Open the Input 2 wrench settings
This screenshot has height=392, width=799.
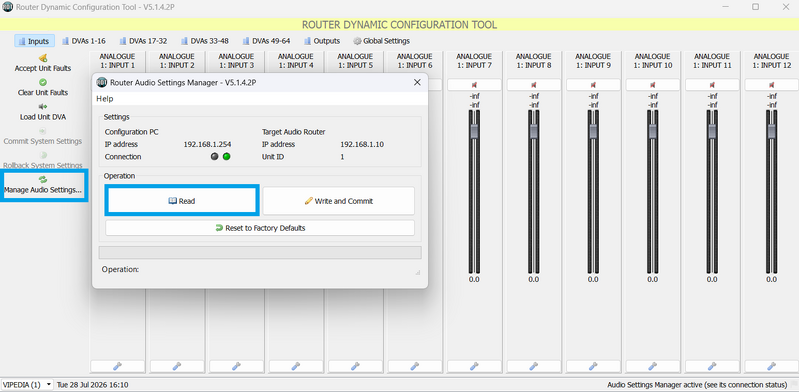(177, 366)
